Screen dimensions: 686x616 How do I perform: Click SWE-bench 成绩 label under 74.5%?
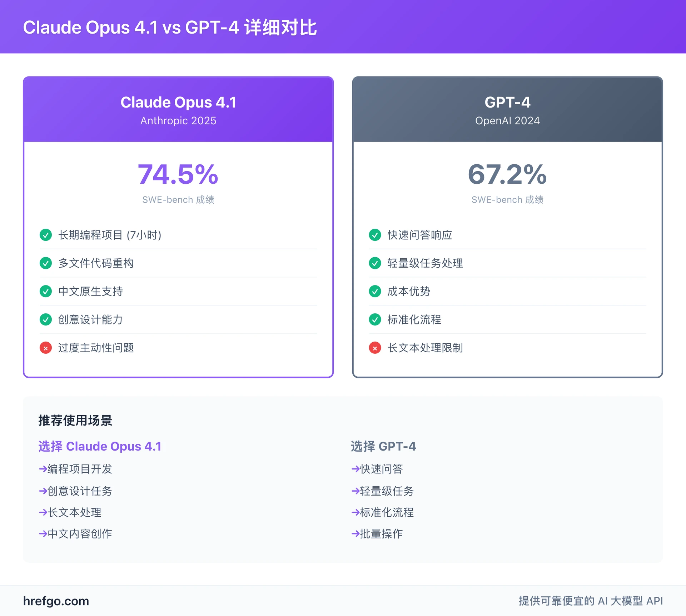pyautogui.click(x=178, y=199)
